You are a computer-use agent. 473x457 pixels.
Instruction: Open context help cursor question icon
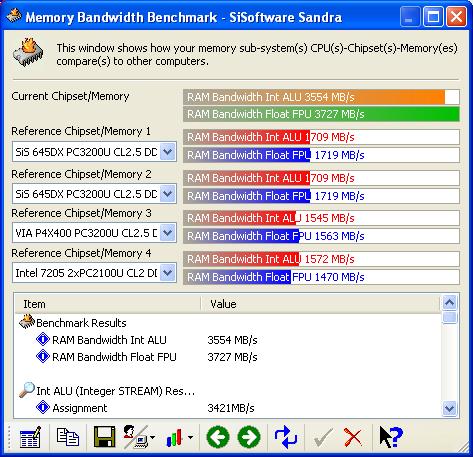coord(391,437)
